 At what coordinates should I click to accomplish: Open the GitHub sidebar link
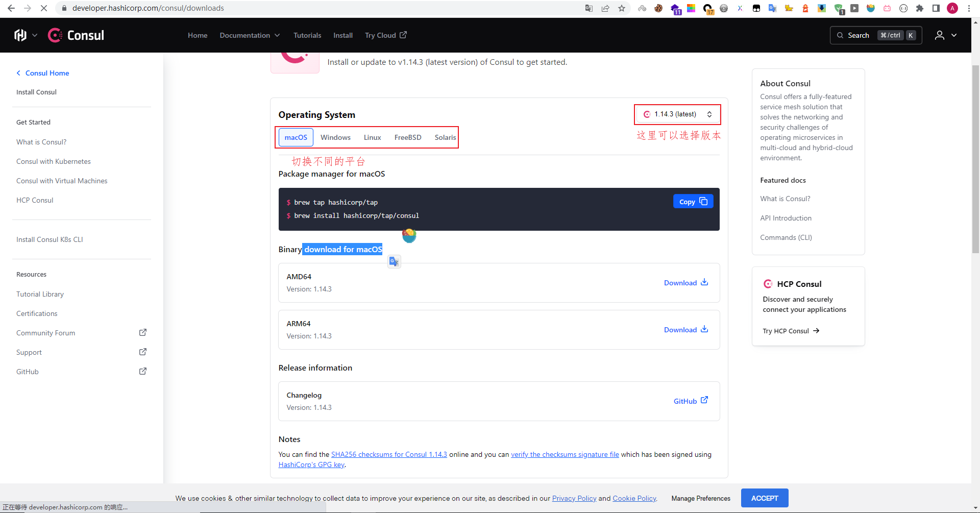point(28,372)
